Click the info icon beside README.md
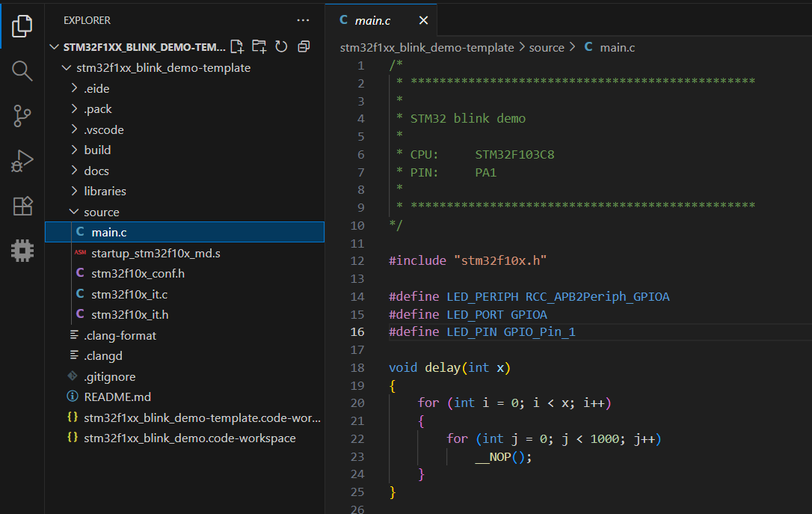Viewport: 812px width, 514px height. tap(73, 397)
